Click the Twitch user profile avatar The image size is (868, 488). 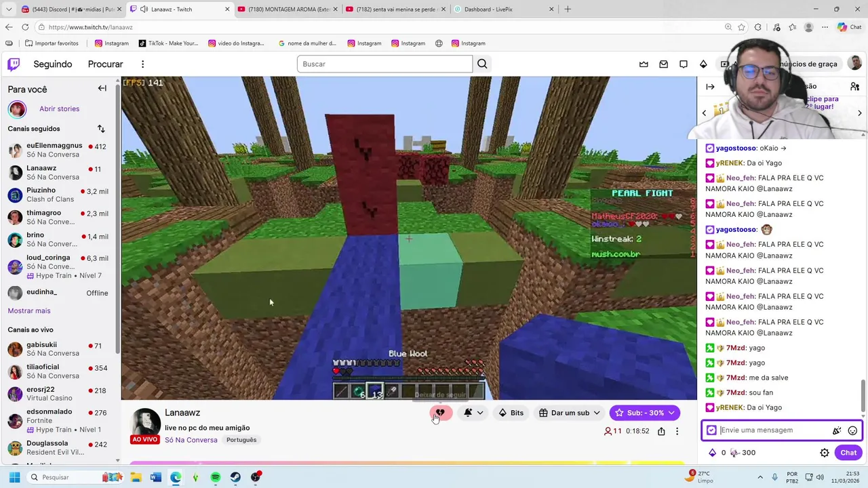[854, 64]
